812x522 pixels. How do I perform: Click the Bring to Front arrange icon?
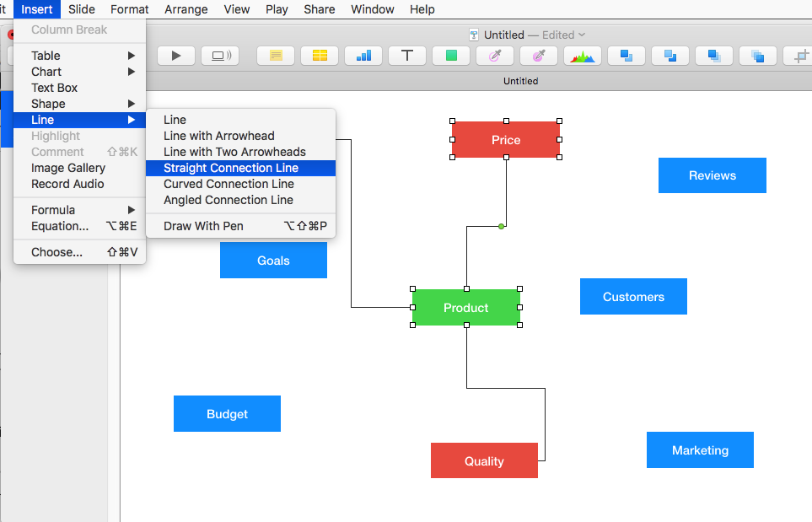714,56
